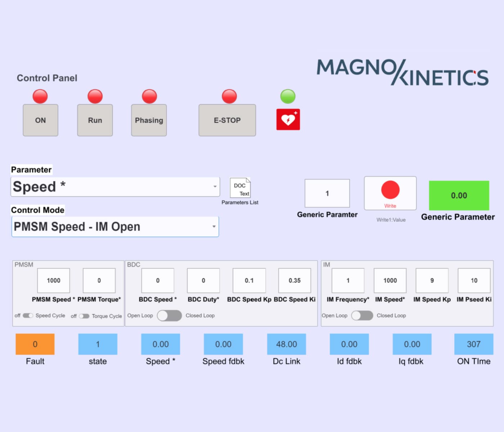This screenshot has height=432, width=504.
Task: Click the Phasing status lamp
Action: [x=148, y=96]
